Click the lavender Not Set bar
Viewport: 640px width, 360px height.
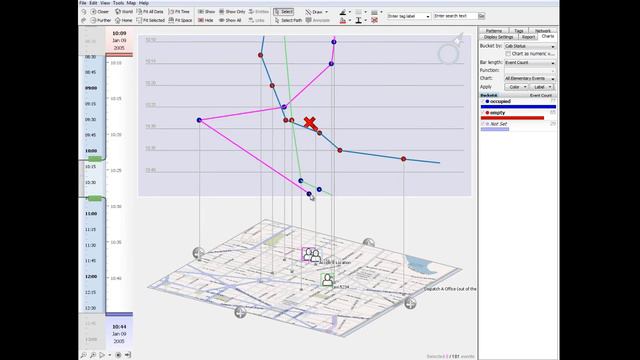[495, 129]
